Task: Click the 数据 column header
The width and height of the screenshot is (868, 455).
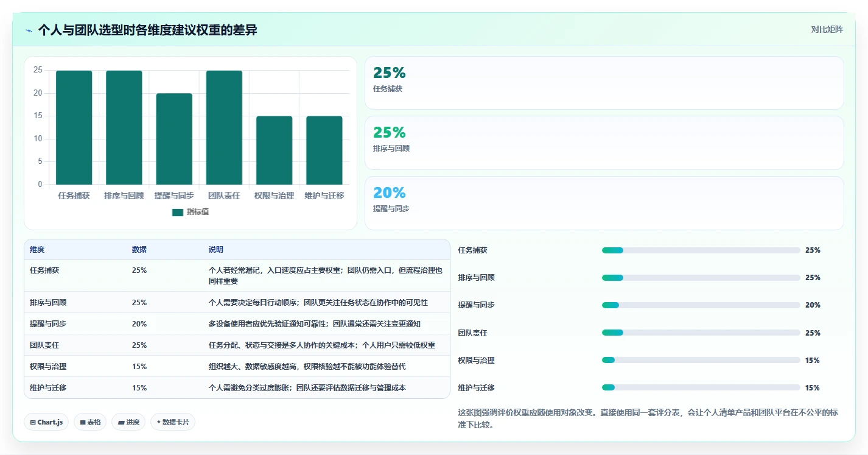Action: (139, 250)
